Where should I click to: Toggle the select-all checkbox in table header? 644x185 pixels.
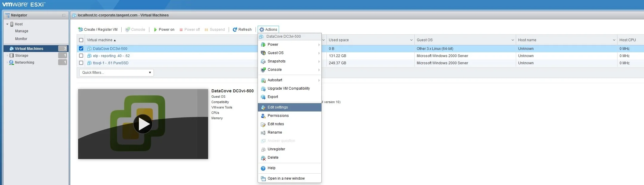tap(81, 40)
